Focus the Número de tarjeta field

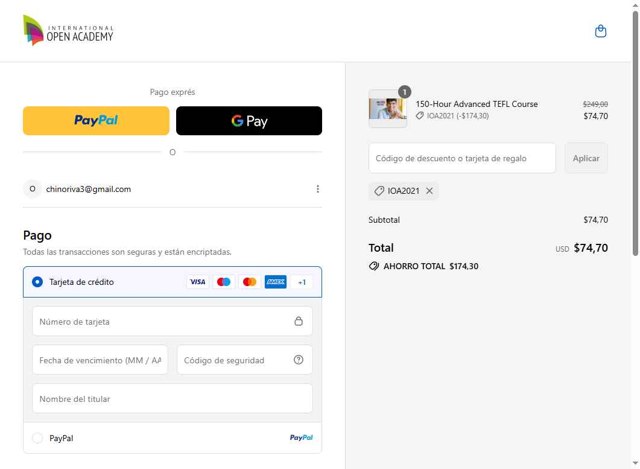(172, 321)
